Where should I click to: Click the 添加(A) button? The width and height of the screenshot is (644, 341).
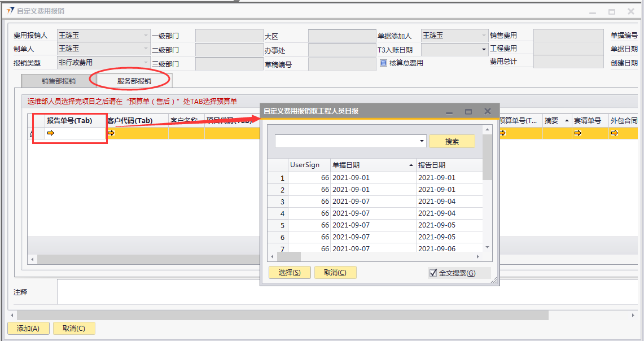[x=28, y=329]
